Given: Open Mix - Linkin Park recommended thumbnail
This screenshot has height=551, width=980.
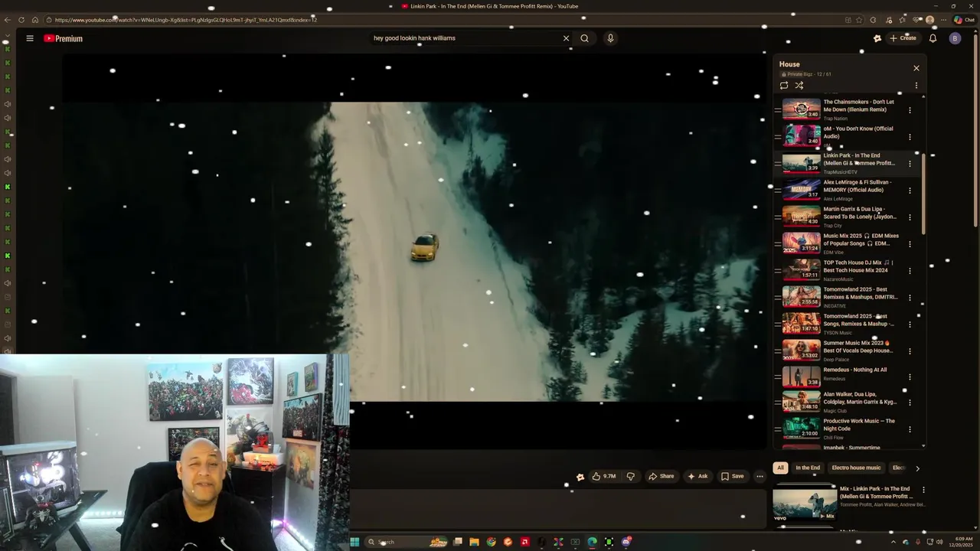Looking at the screenshot, I should tap(805, 504).
